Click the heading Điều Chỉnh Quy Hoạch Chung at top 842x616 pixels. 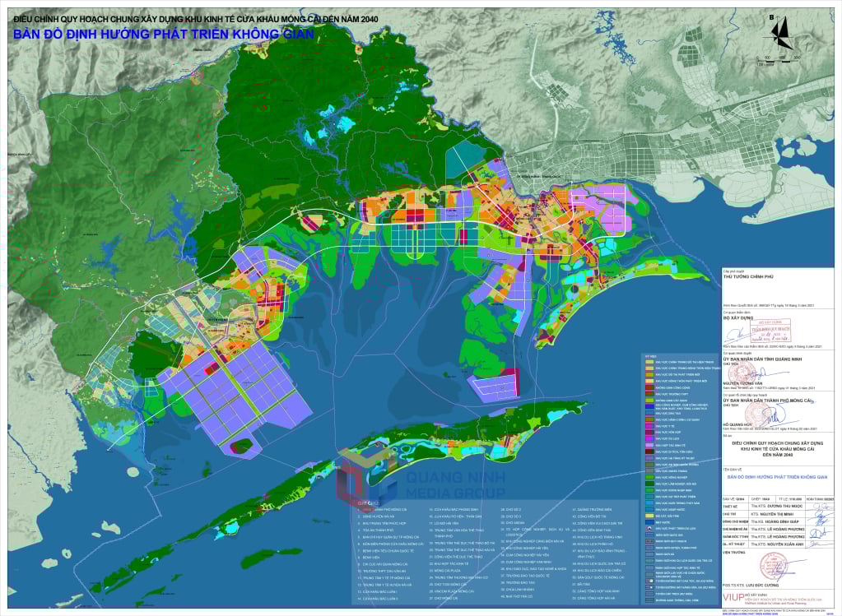(195, 19)
